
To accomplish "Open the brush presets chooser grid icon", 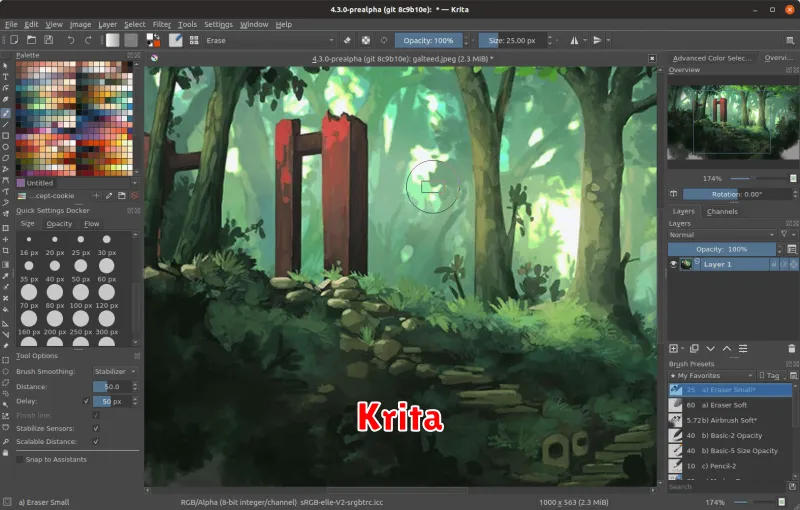I will coord(194,40).
